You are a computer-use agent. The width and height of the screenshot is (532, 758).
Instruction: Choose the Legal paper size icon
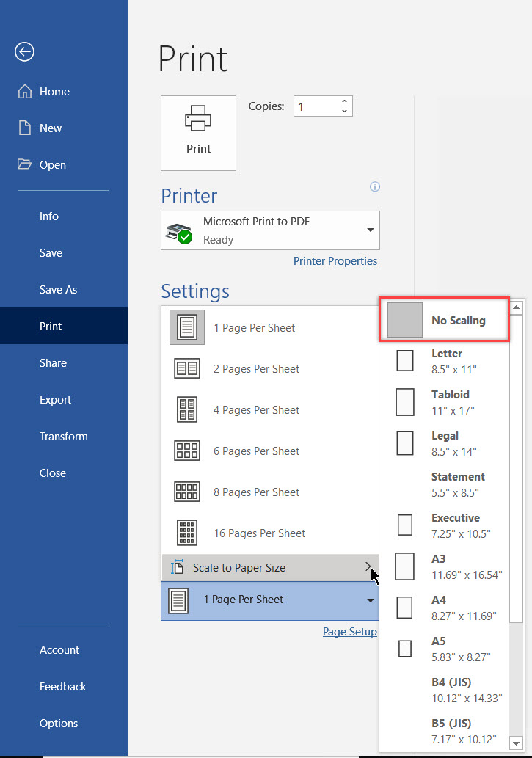click(x=405, y=443)
